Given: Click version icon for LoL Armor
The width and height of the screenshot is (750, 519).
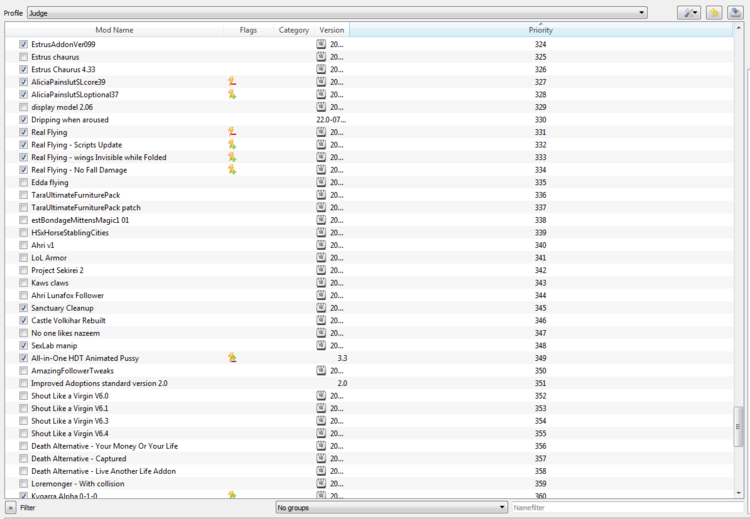Looking at the screenshot, I should pos(321,257).
